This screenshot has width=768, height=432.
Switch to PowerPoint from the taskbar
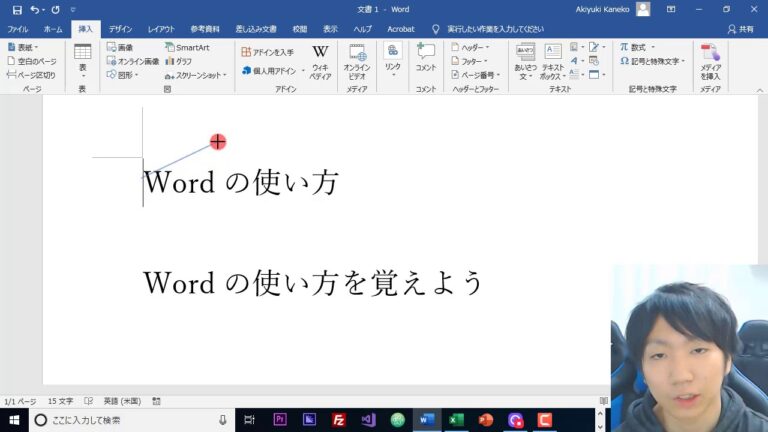click(485, 420)
